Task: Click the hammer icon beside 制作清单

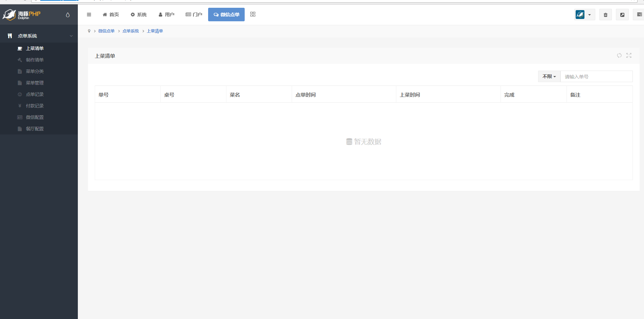Action: [20, 60]
